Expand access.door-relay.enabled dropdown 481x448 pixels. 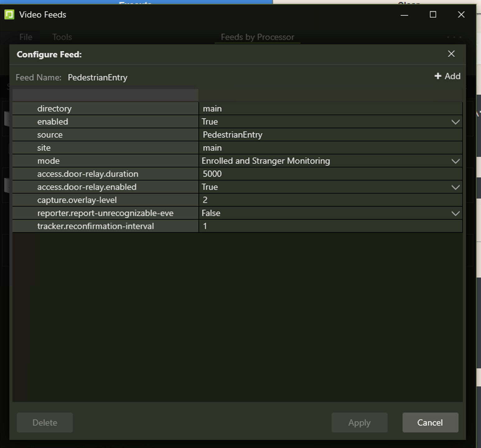[455, 187]
